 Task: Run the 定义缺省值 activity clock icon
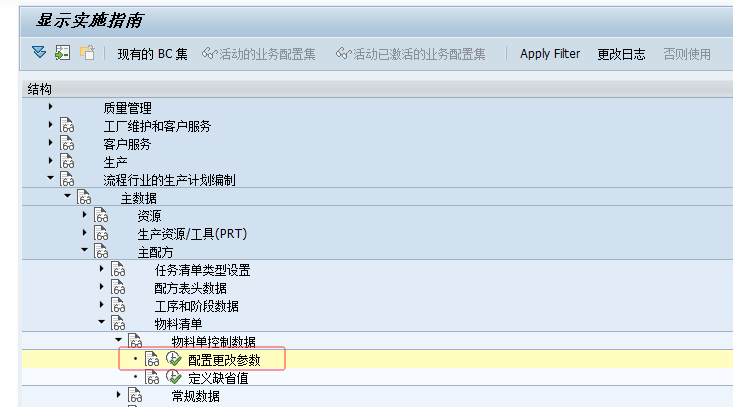click(174, 377)
